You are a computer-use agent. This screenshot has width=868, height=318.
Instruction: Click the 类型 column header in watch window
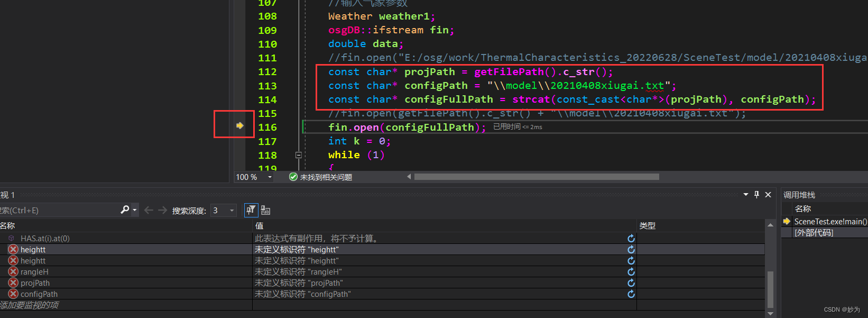point(648,225)
